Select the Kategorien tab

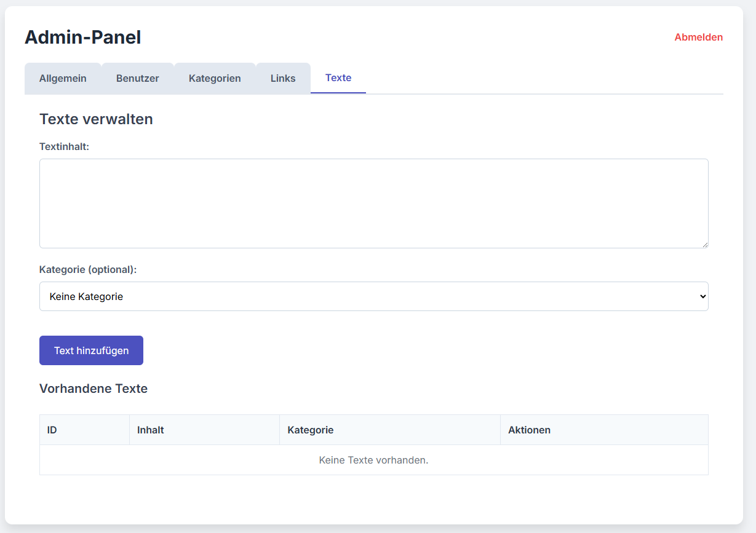[215, 78]
